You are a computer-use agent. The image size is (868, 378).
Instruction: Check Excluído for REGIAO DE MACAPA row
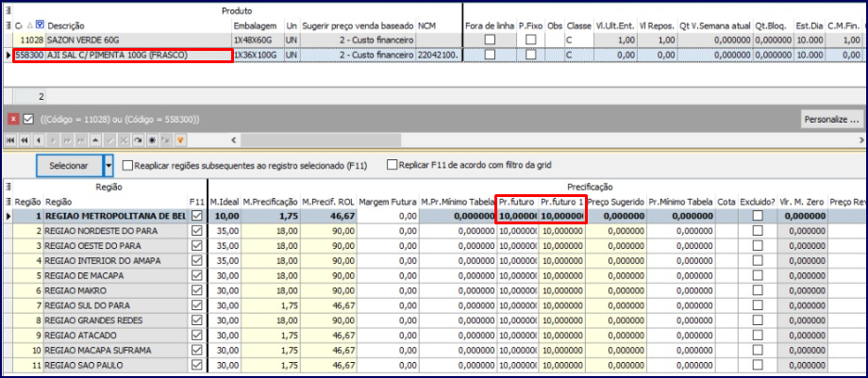coord(758,275)
